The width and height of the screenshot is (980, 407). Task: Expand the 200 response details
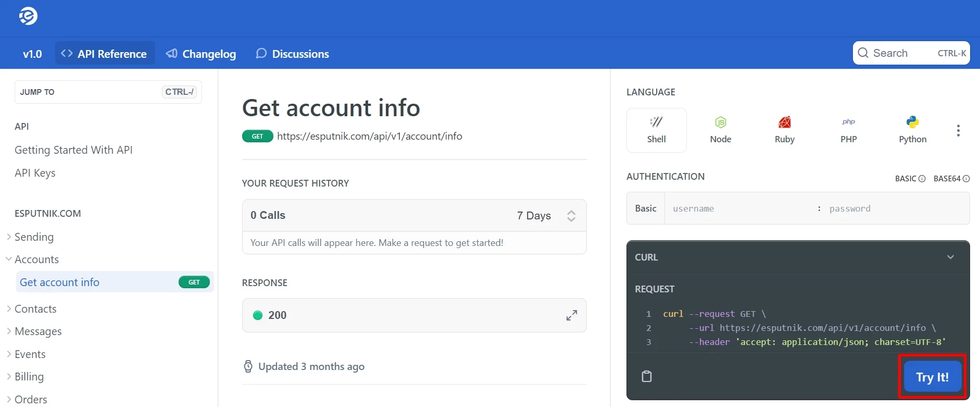[572, 315]
